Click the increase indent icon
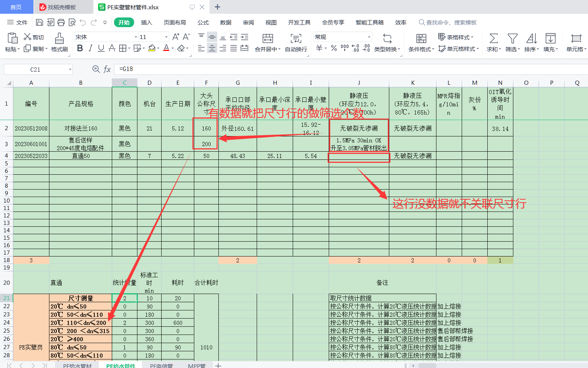This screenshot has width=588, height=368. click(x=244, y=36)
